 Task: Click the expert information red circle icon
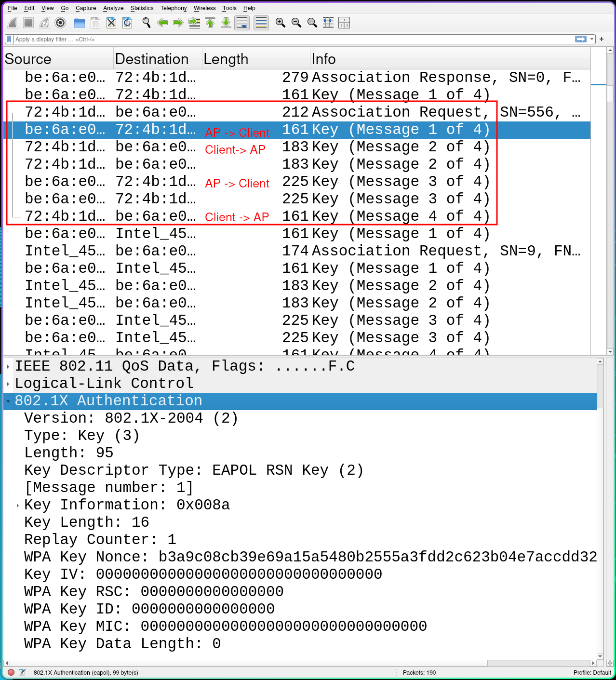pos(11,672)
